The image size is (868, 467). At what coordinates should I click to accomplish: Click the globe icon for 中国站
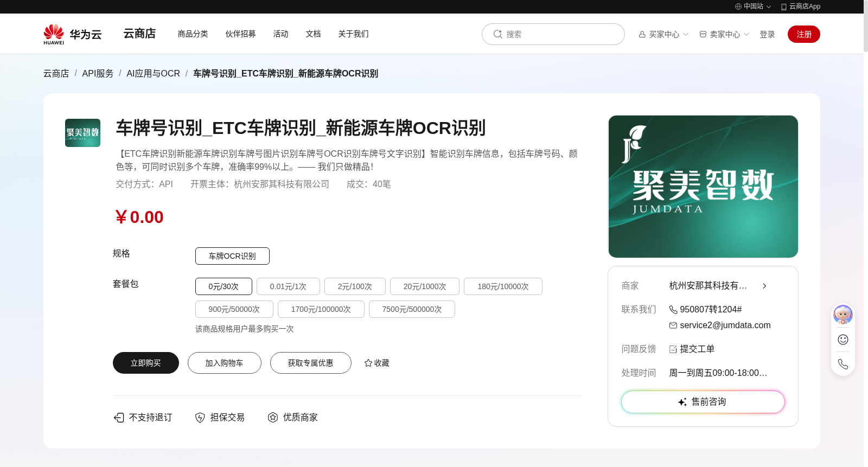(738, 7)
